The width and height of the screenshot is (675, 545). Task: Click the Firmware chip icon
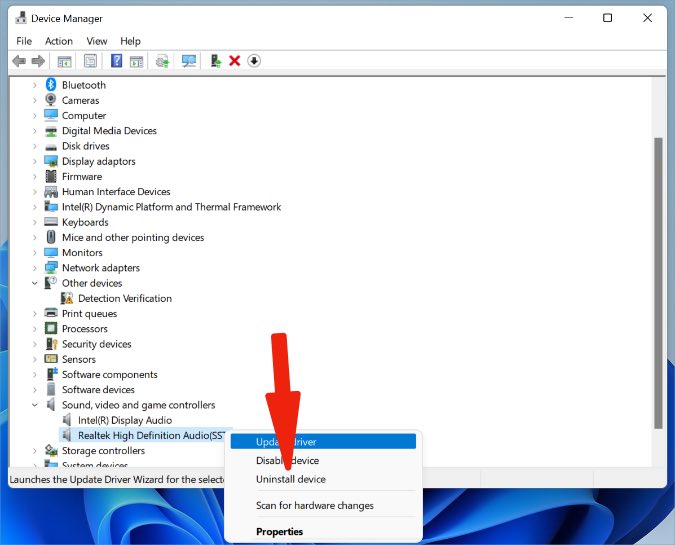(x=51, y=176)
